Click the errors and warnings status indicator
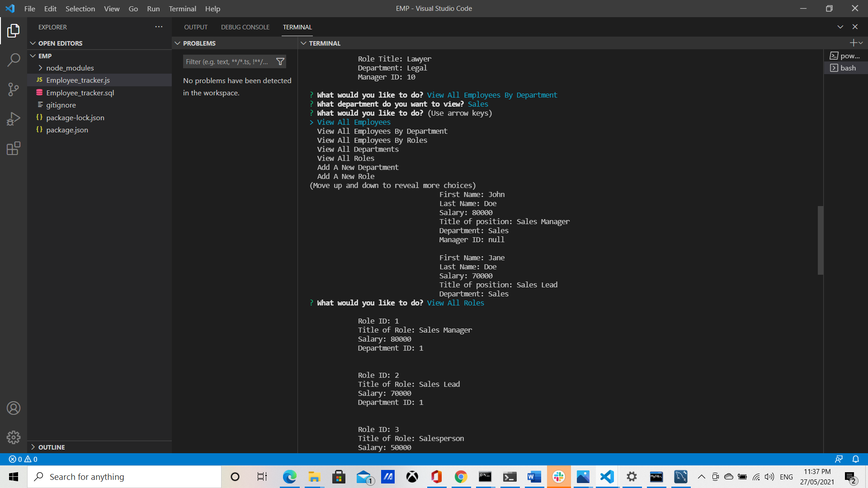Image resolution: width=868 pixels, height=488 pixels. [23, 459]
